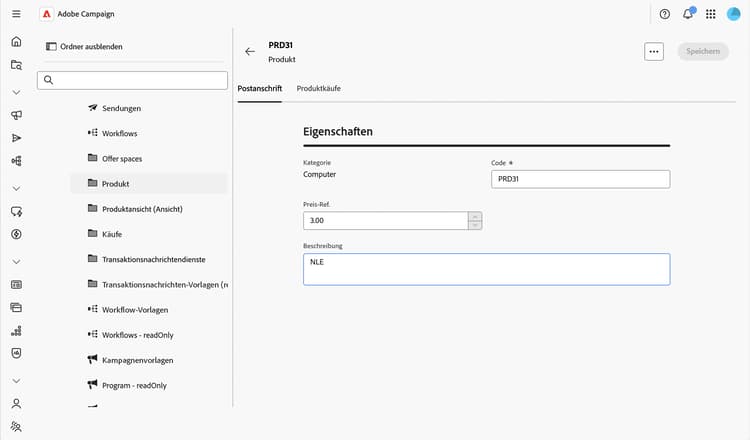Collapse the fourth sidebar section chevron
The width and height of the screenshot is (750, 440).
[x=16, y=381]
